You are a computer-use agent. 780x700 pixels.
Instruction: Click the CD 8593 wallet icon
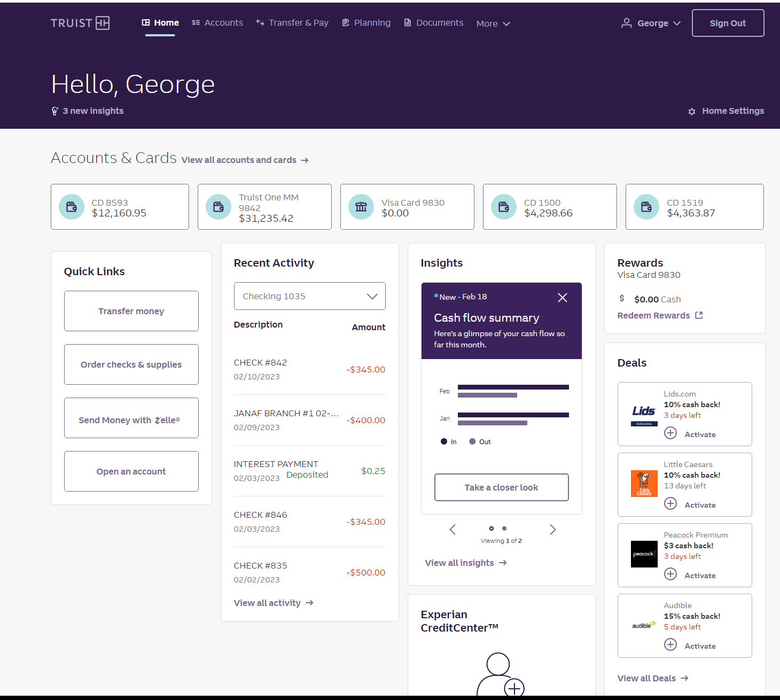pyautogui.click(x=72, y=207)
